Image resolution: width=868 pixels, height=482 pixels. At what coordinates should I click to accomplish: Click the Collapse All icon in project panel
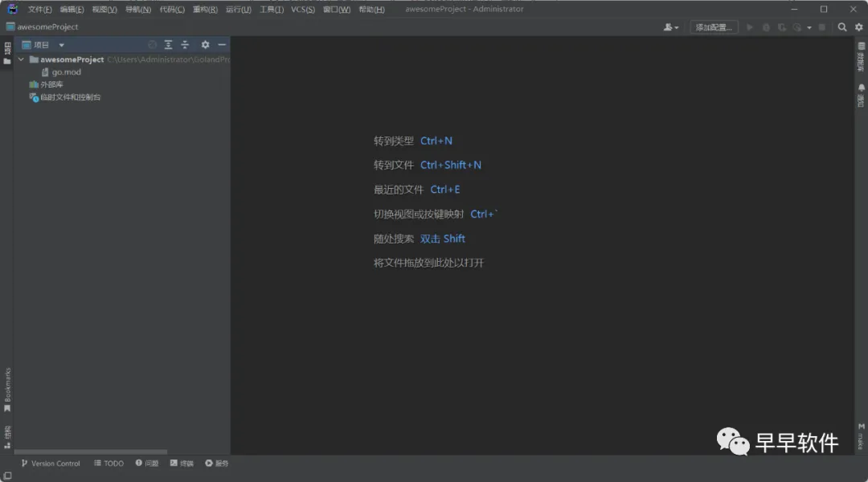coord(185,45)
